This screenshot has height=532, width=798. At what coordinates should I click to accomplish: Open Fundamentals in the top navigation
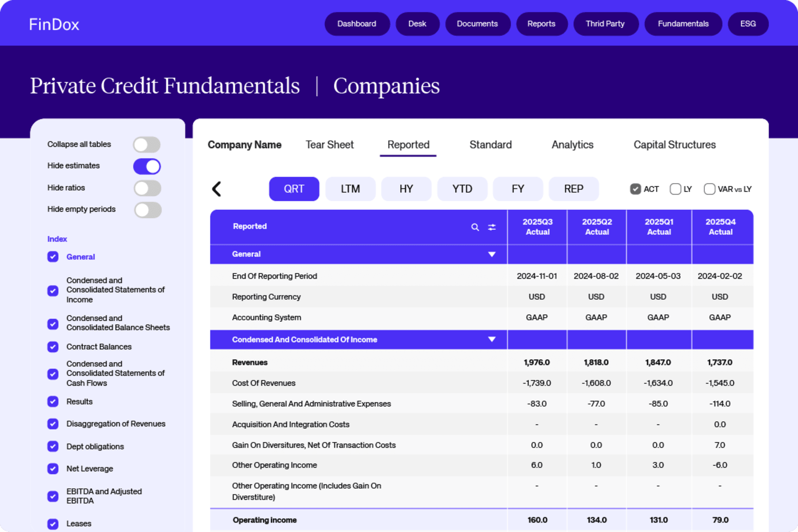683,24
